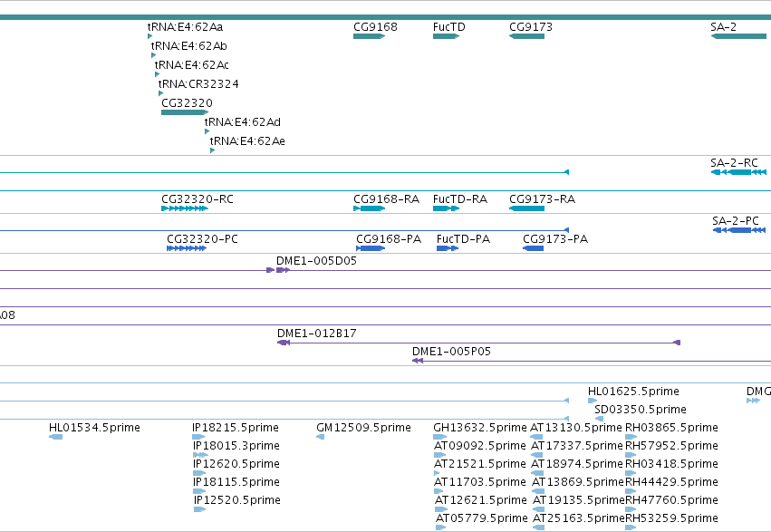Viewport: 771px width, 532px height.
Task: Click the tRNA:E4:62Ac label
Action: (192, 65)
